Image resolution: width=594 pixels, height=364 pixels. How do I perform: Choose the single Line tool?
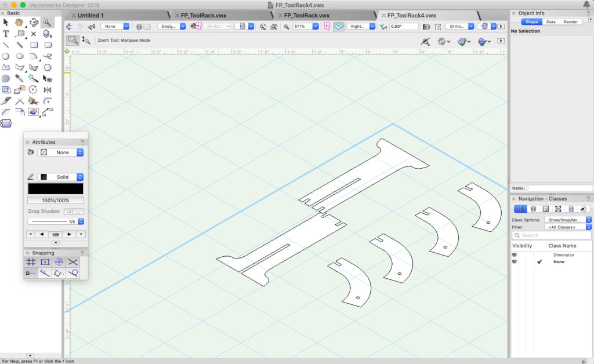(x=6, y=45)
